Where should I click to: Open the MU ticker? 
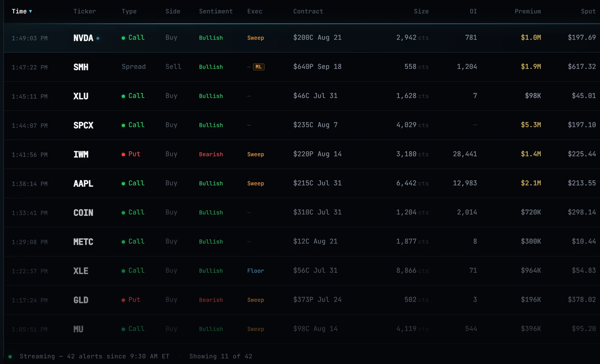[79, 329]
